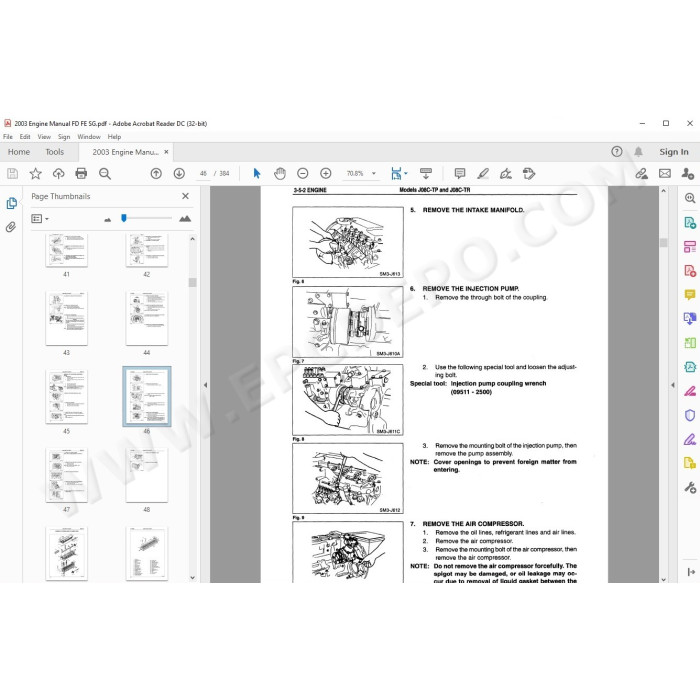Open the View menu
This screenshot has height=700, width=700.
click(x=44, y=137)
